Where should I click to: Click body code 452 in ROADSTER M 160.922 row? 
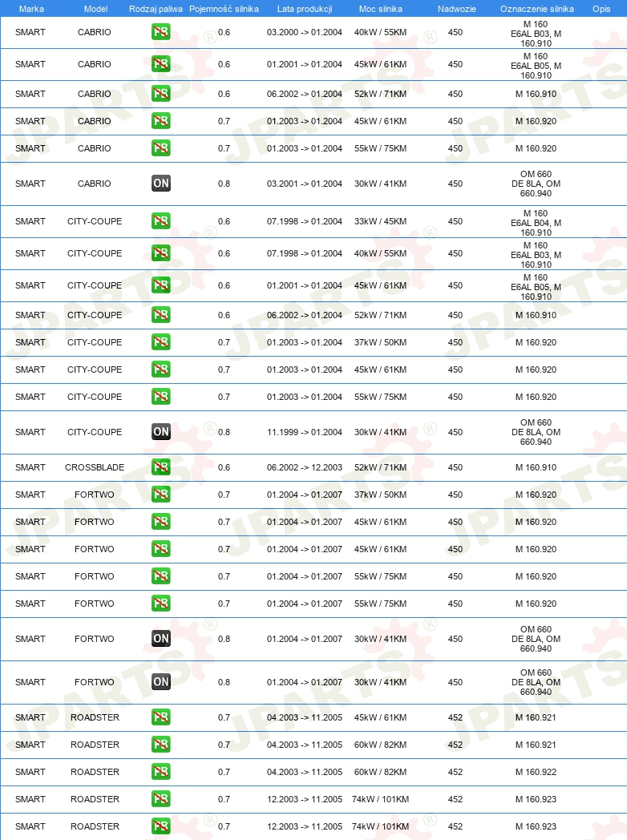tap(455, 772)
